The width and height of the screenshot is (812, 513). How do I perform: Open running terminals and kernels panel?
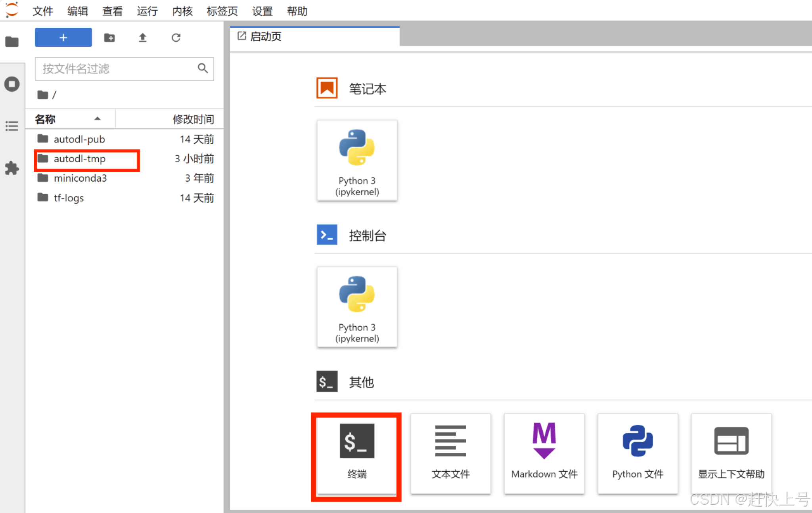(x=12, y=84)
